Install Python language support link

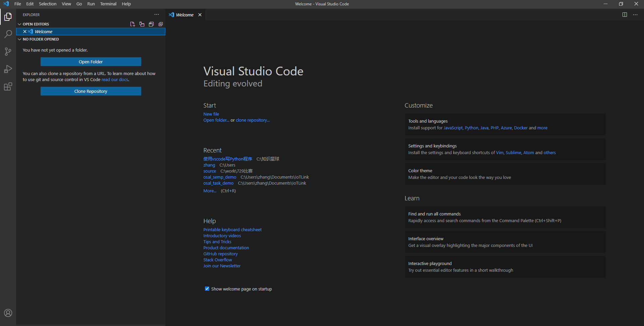pos(471,128)
